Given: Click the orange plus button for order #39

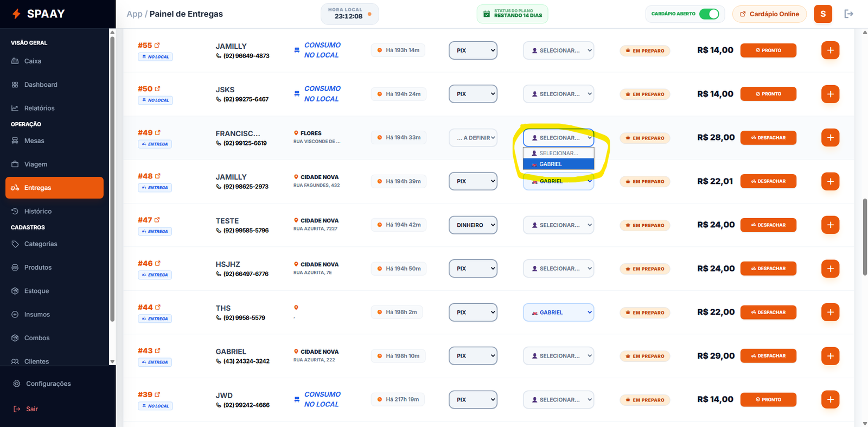Looking at the screenshot, I should coord(830,400).
